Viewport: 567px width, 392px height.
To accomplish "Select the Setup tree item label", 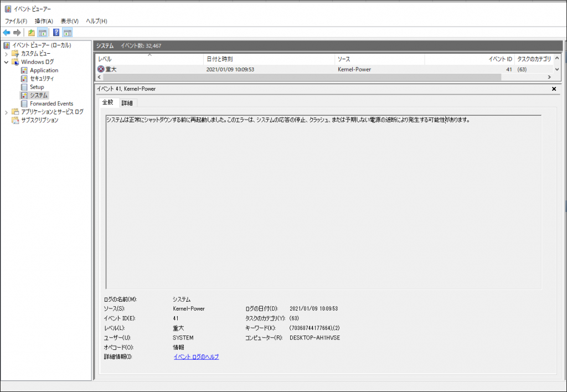I will pyautogui.click(x=37, y=87).
